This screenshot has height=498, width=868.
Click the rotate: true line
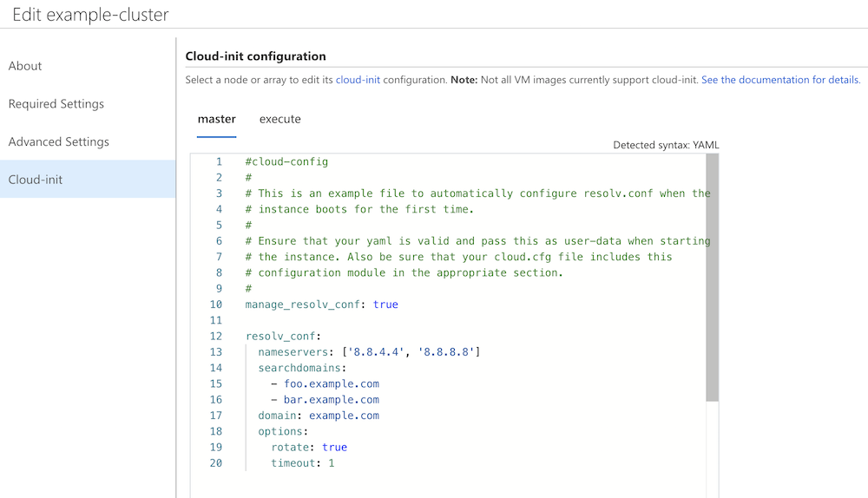click(309, 447)
